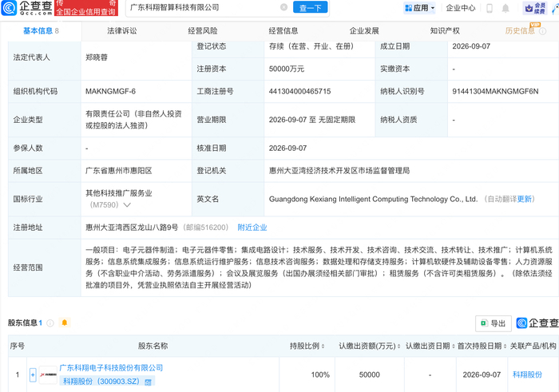Click the 科翔股份 company logo thumbnail
559x392 pixels.
pos(48,375)
